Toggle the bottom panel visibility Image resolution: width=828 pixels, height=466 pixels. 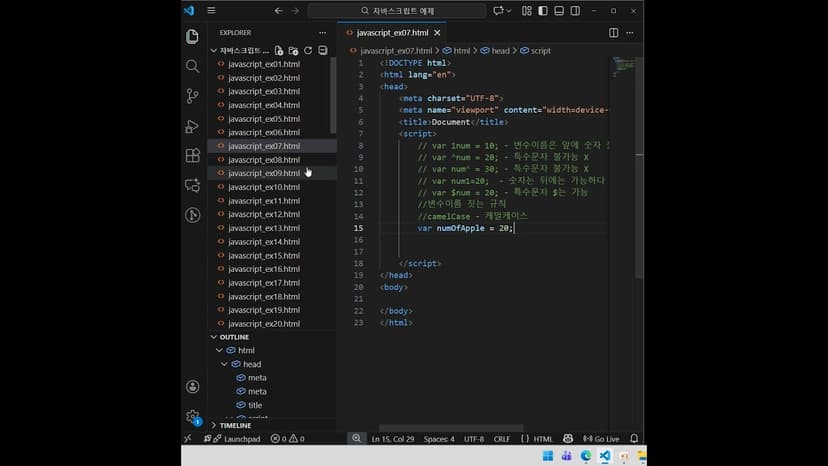click(x=559, y=11)
